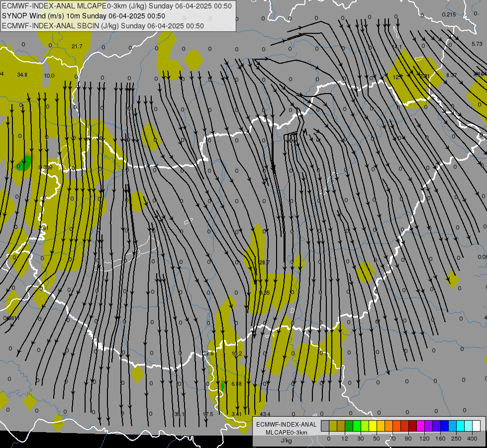The width and height of the screenshot is (487, 448).
Task: Select the 43.4 value beside the legend
Action: (265, 414)
